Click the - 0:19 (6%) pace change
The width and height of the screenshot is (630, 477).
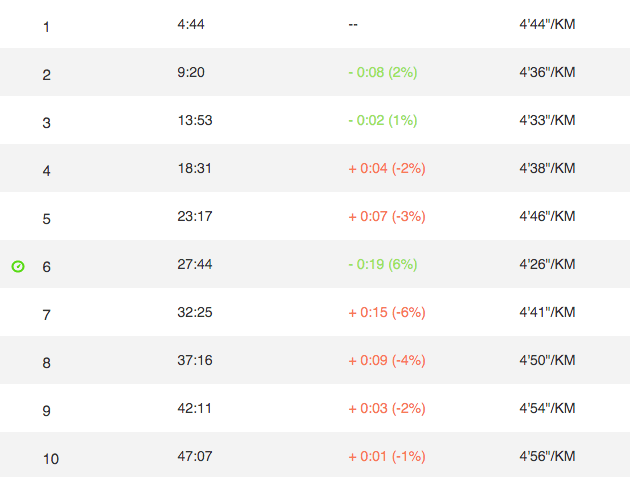pos(382,264)
